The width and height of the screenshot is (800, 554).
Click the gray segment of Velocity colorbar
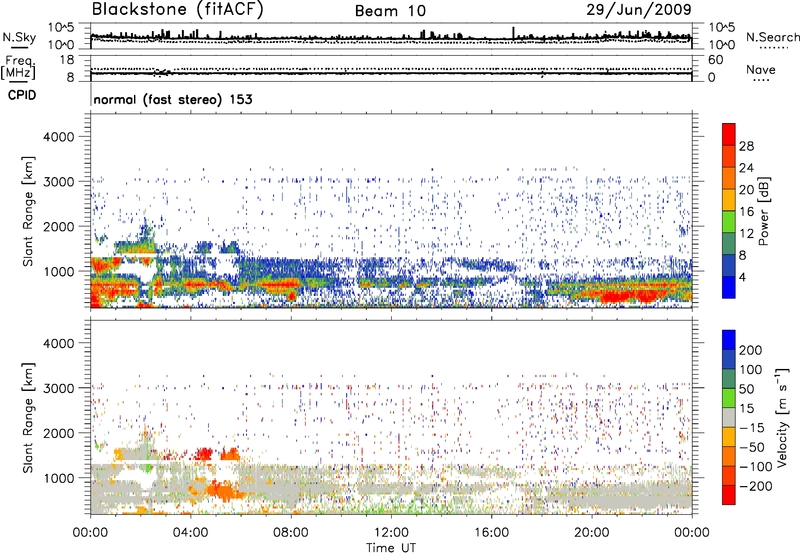tap(729, 418)
